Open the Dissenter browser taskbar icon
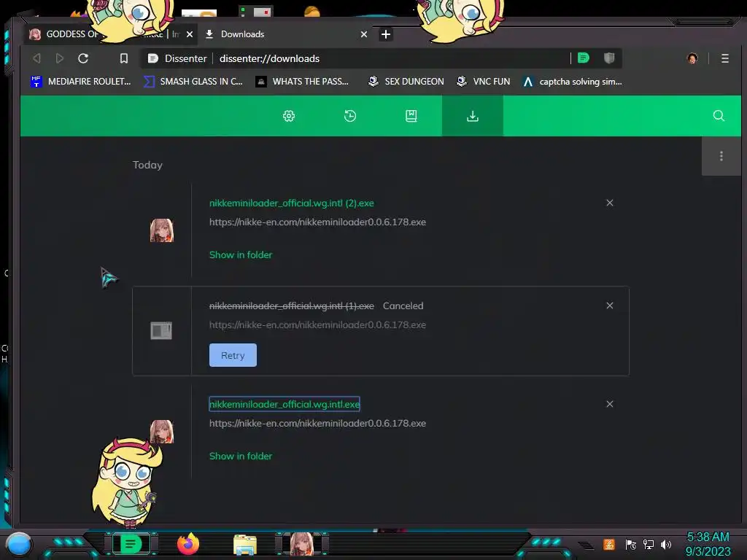 tap(131, 544)
